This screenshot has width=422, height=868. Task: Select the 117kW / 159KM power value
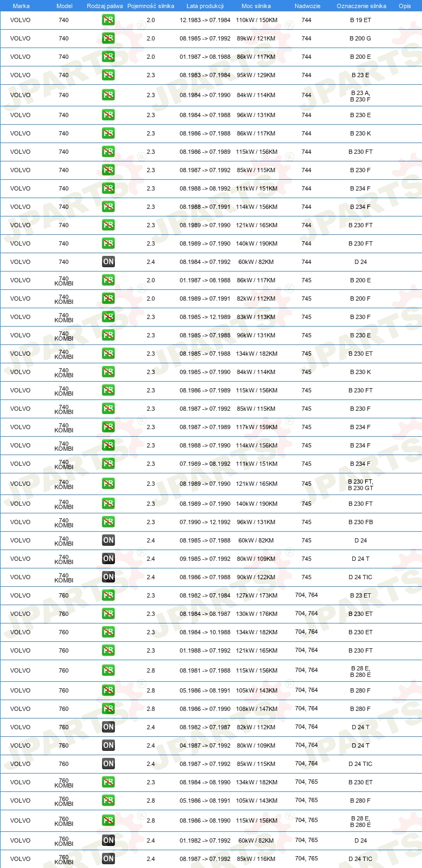pos(256,427)
